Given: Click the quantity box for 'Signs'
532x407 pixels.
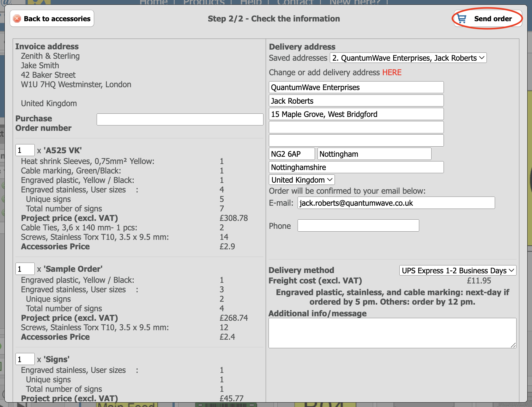Looking at the screenshot, I should click(x=25, y=359).
